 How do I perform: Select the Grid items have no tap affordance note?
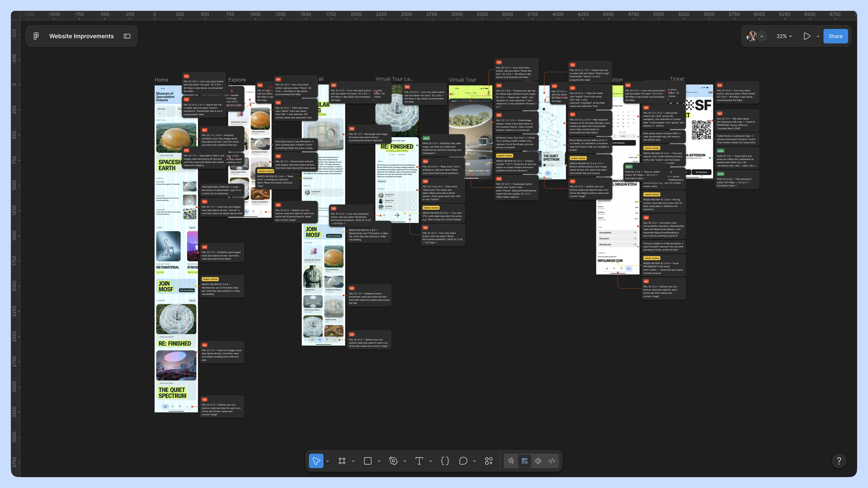coord(295,145)
